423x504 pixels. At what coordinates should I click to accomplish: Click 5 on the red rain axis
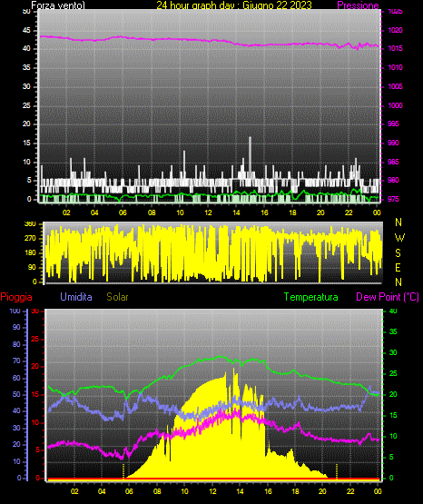click(37, 450)
